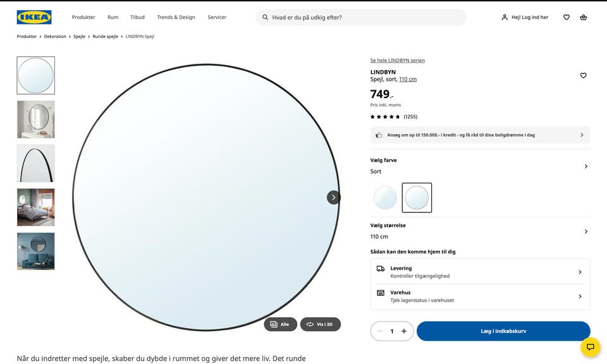This screenshot has width=607, height=364.
Task: Open the shopping basket icon
Action: tap(583, 17)
